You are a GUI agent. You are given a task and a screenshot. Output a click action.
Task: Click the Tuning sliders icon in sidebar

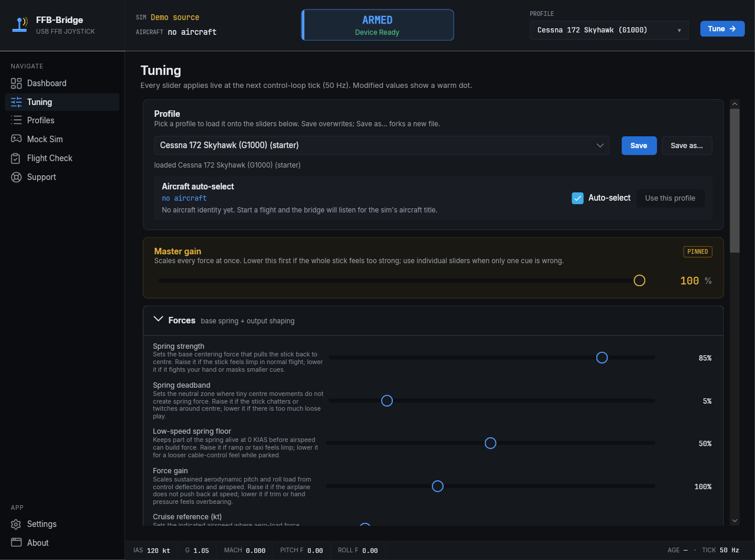[16, 102]
